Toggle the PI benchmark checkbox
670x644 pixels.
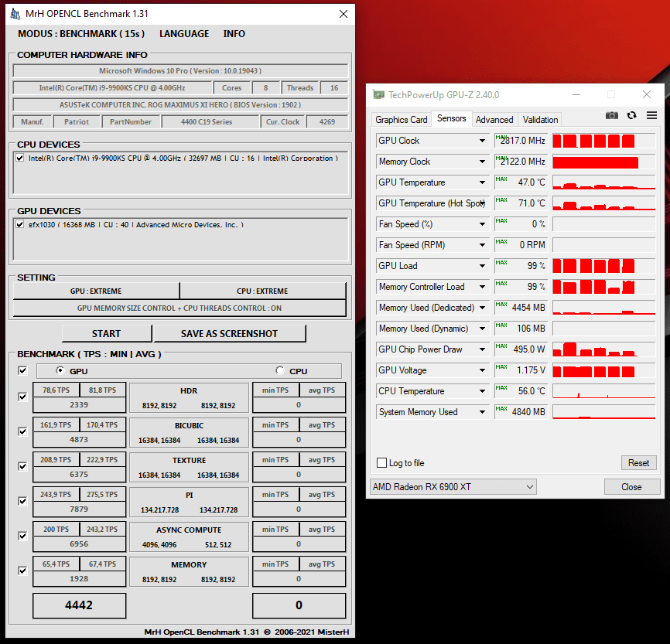[22, 502]
